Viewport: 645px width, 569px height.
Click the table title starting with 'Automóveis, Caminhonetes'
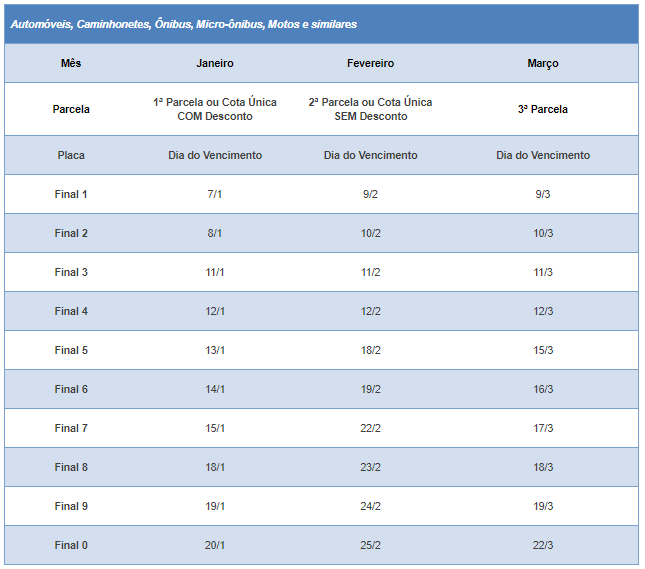pos(184,24)
